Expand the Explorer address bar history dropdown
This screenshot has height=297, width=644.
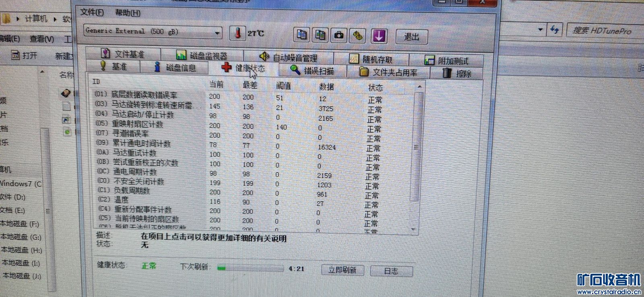coord(541,29)
